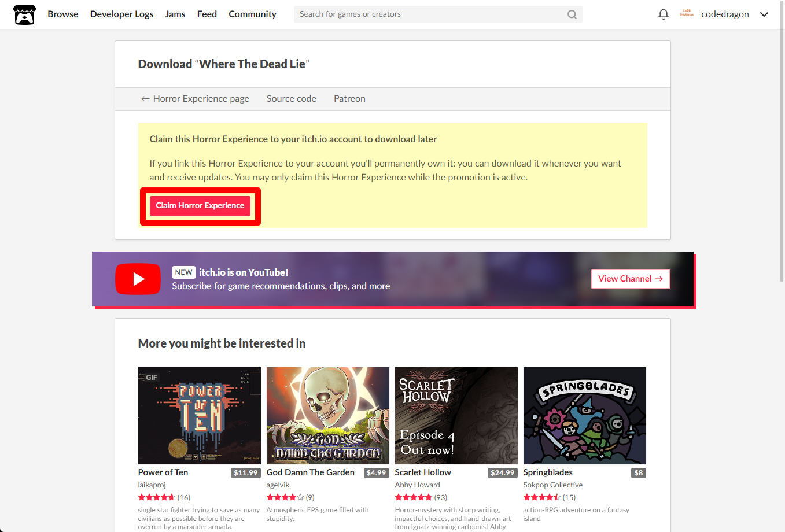Open the author agelvik
The width and height of the screenshot is (785, 532).
[x=278, y=485]
